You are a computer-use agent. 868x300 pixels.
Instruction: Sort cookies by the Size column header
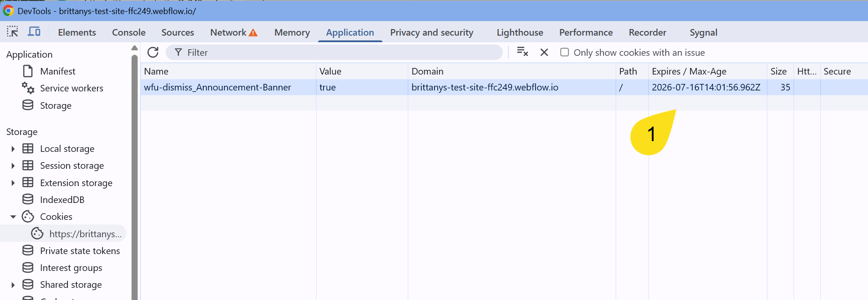pos(780,71)
